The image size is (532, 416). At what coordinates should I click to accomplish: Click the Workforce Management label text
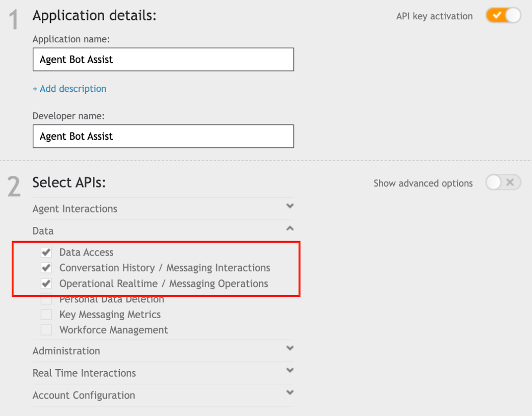[x=114, y=330]
